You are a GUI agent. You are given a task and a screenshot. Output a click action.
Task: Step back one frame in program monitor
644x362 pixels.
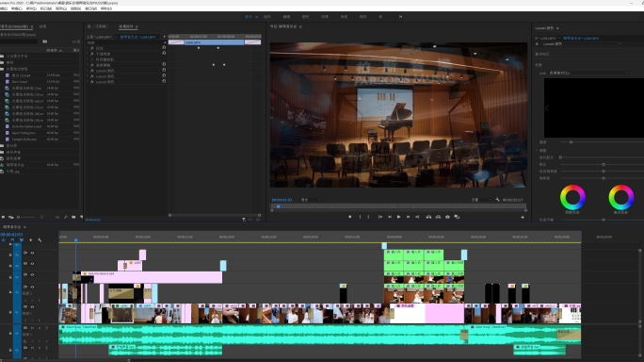(x=390, y=217)
